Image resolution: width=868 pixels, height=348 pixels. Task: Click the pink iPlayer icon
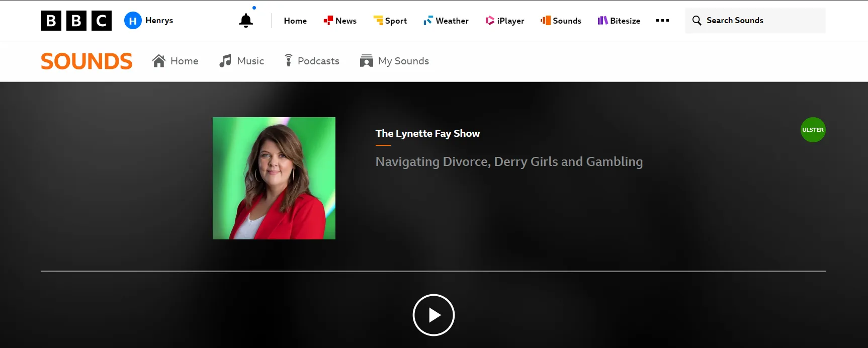pos(490,21)
